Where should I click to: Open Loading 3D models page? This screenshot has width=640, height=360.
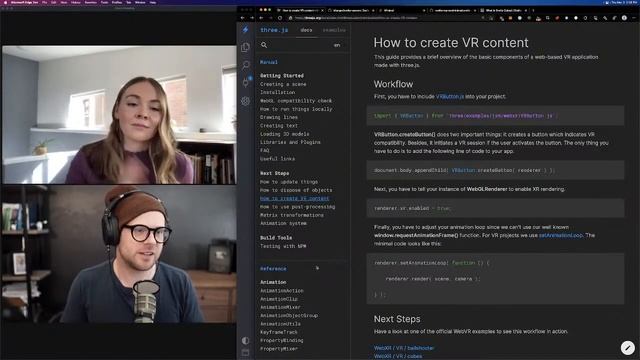[284, 134]
